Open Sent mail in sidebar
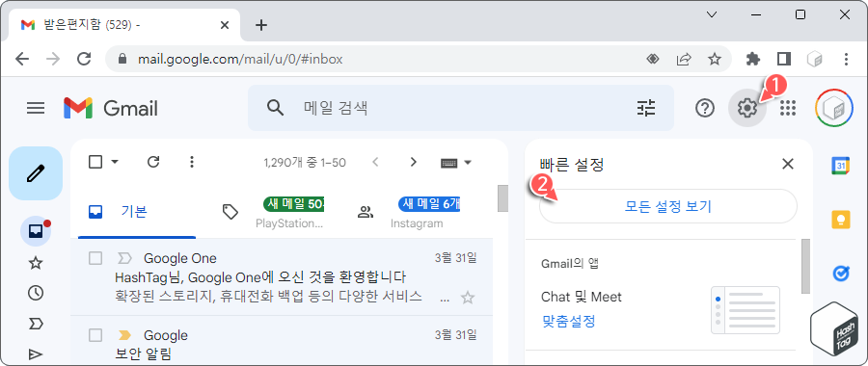The image size is (868, 366). (36, 354)
